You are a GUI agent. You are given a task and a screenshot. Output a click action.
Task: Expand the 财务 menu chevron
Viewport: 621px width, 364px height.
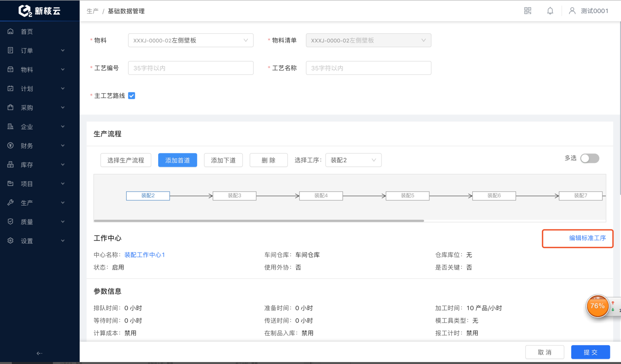point(63,146)
